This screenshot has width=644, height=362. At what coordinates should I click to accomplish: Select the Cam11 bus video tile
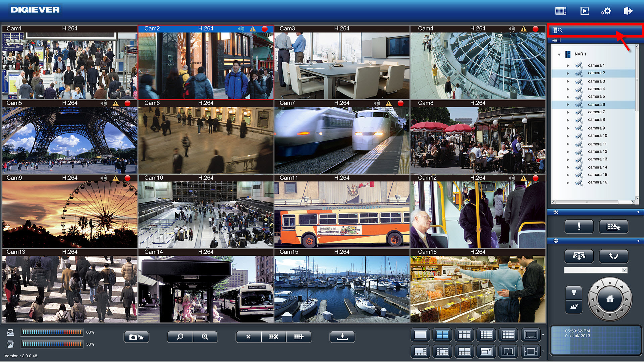(x=342, y=215)
